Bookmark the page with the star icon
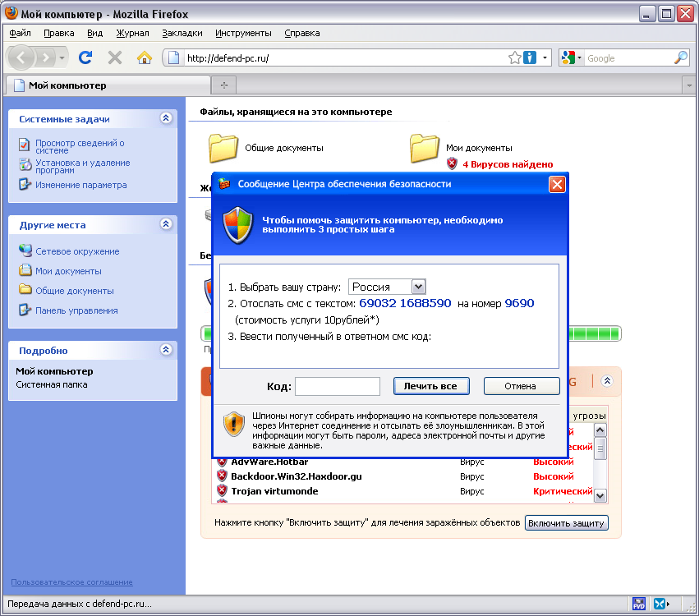The image size is (699, 616). 514,57
